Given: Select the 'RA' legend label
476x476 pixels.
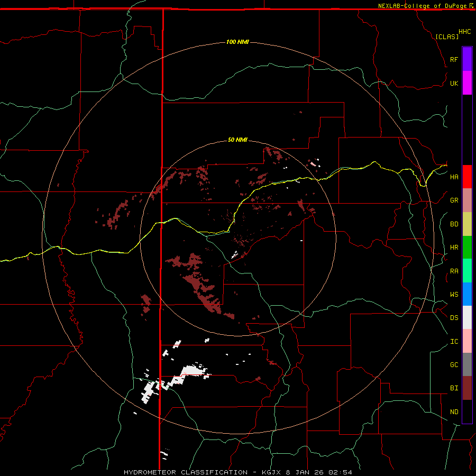Looking at the screenshot, I should pyautogui.click(x=454, y=271).
